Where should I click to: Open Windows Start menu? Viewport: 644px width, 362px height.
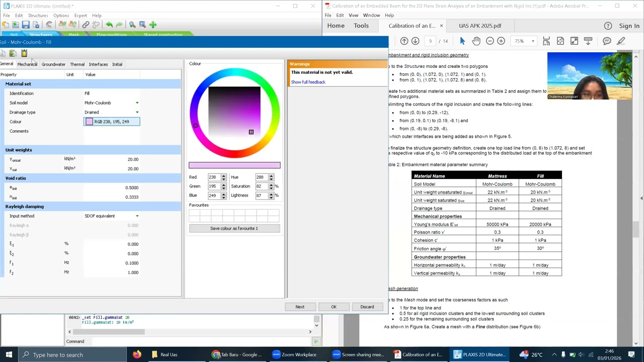click(x=9, y=354)
